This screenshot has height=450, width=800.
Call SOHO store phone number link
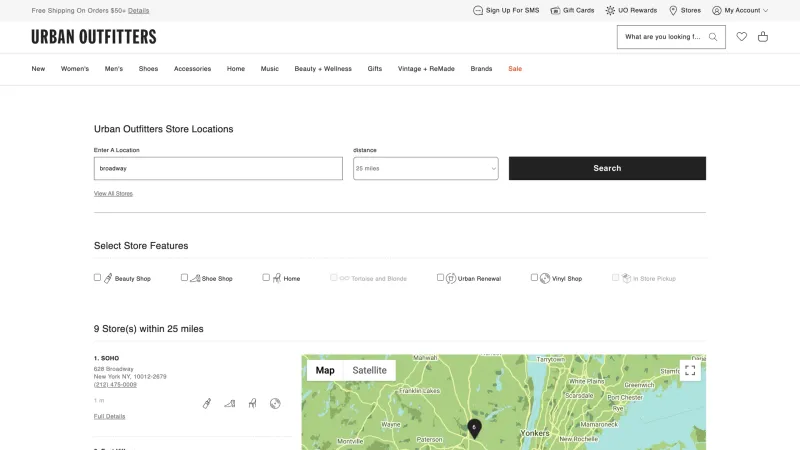click(115, 385)
